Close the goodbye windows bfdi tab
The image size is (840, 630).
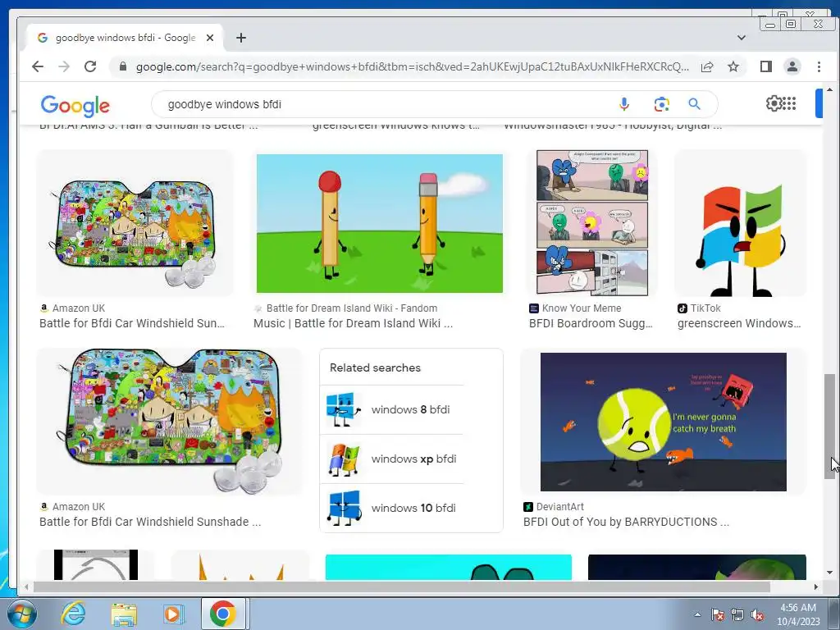(210, 38)
